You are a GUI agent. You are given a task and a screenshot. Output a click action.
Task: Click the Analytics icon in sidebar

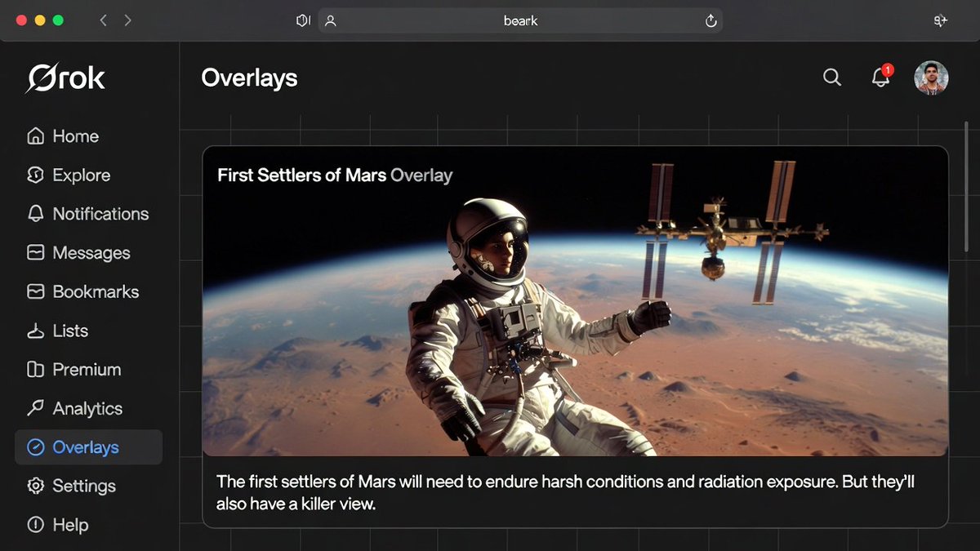pos(35,408)
